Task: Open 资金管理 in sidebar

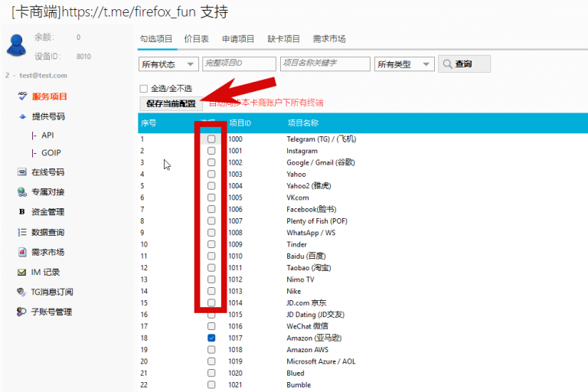Action: [48, 211]
